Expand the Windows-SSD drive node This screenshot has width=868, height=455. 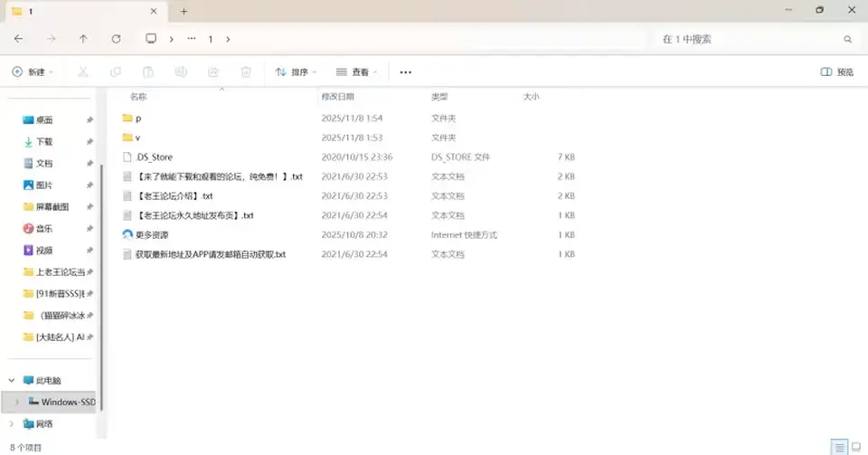(x=16, y=402)
